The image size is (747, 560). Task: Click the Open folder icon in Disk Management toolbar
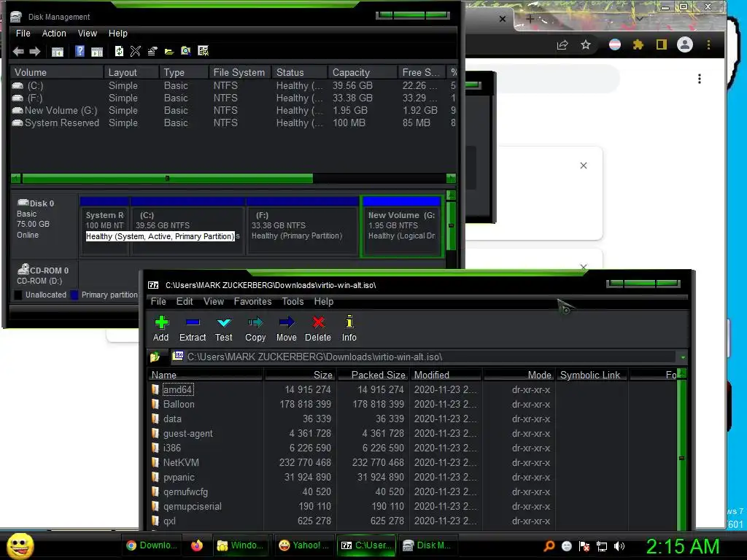[169, 52]
